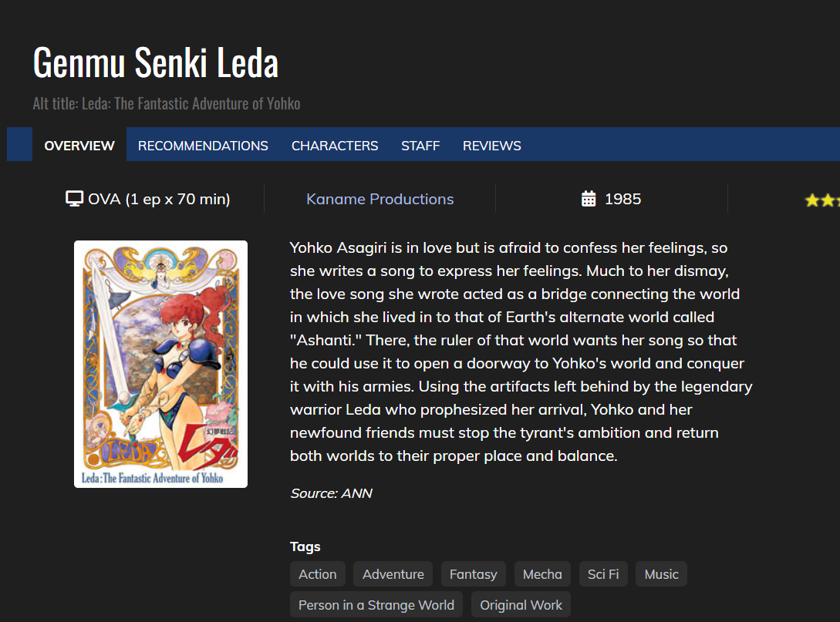Open the Kaname Productions studio link
Image resolution: width=840 pixels, height=622 pixels.
(380, 199)
